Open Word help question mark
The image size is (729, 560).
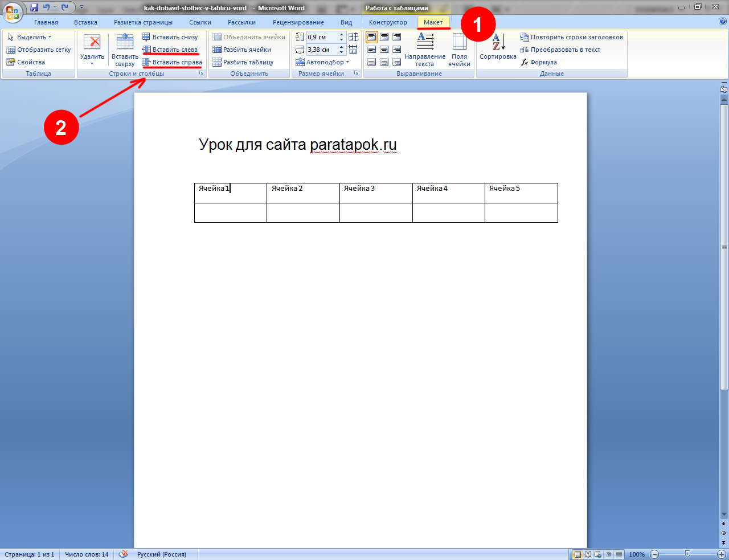(x=723, y=22)
